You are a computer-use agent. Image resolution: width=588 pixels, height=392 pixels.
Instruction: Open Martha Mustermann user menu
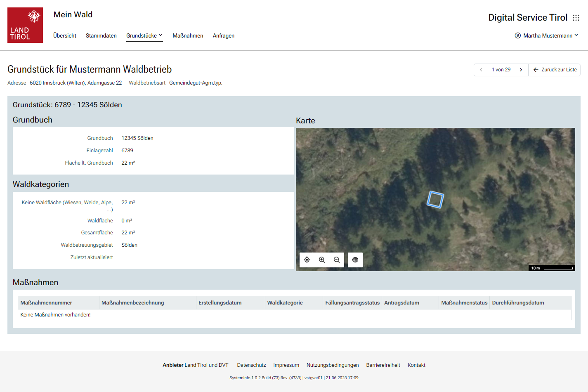coord(546,35)
